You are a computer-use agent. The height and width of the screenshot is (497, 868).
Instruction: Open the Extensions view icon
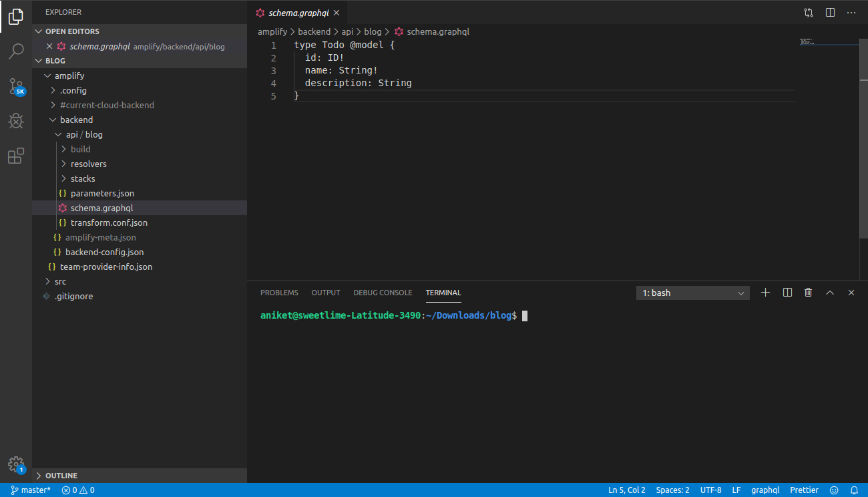tap(16, 156)
